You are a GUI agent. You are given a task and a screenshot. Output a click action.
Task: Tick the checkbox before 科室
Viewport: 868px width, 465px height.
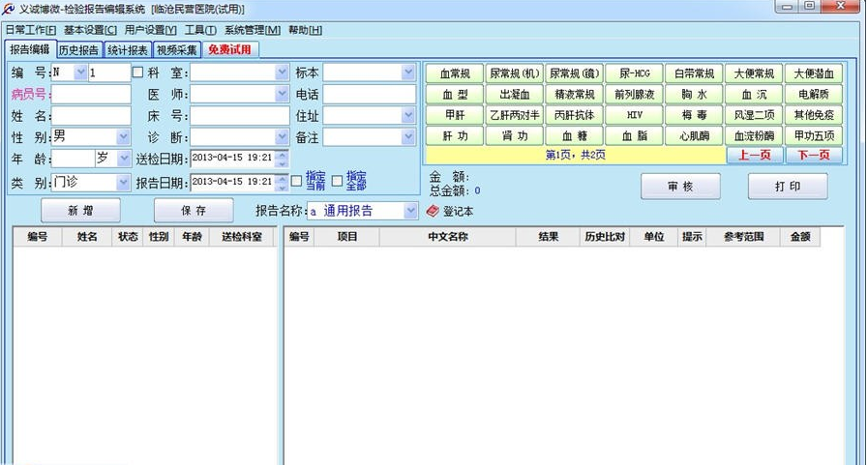[137, 73]
